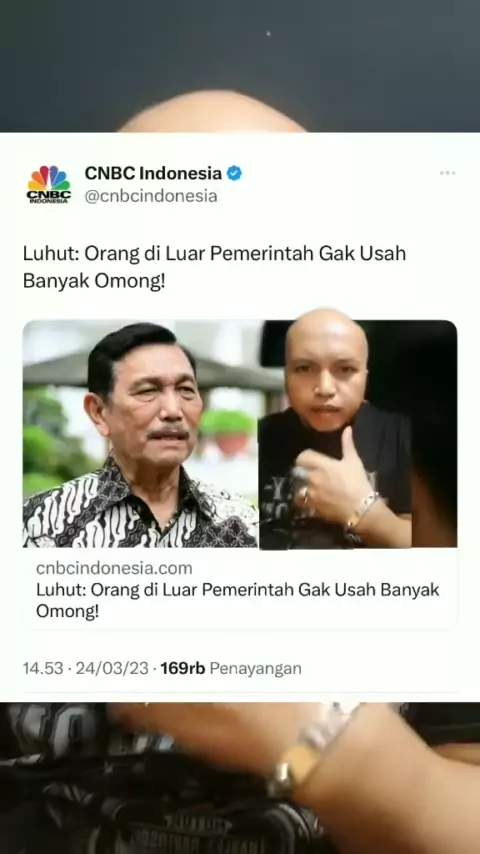Click the 14.53 post timestamp

coord(43,668)
